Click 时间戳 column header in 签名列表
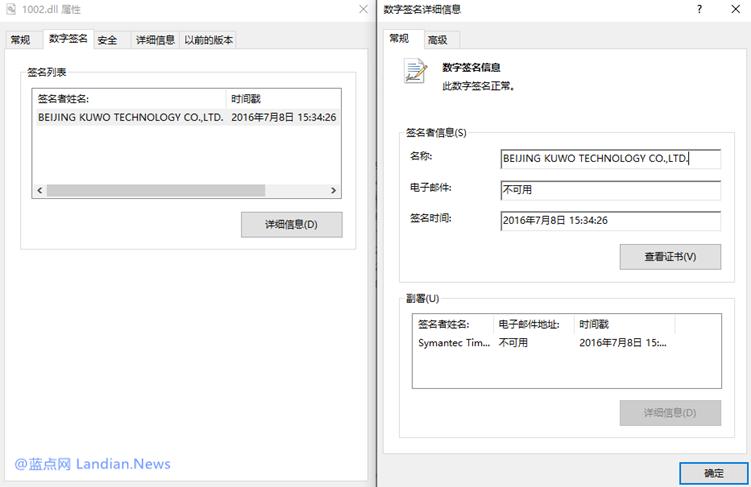The width and height of the screenshot is (751, 487). click(283, 99)
